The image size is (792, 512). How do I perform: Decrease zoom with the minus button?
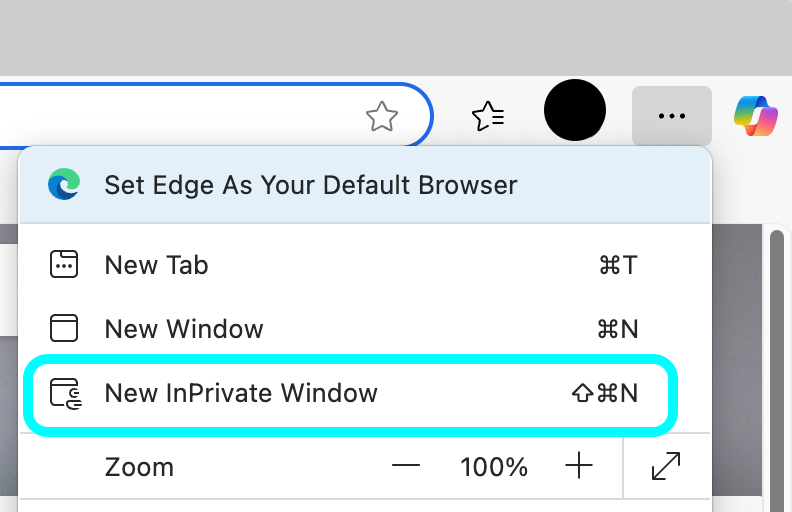406,466
